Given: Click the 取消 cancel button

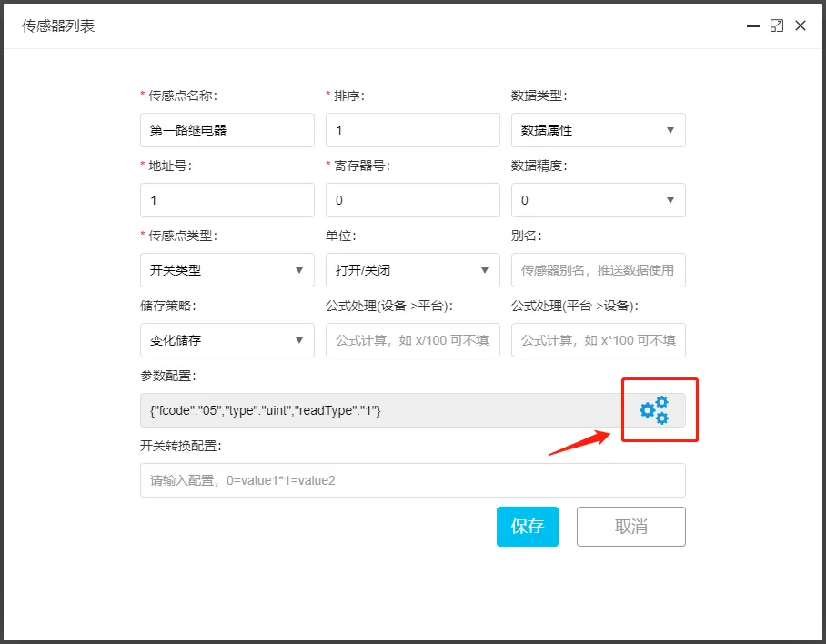Looking at the screenshot, I should [630, 526].
